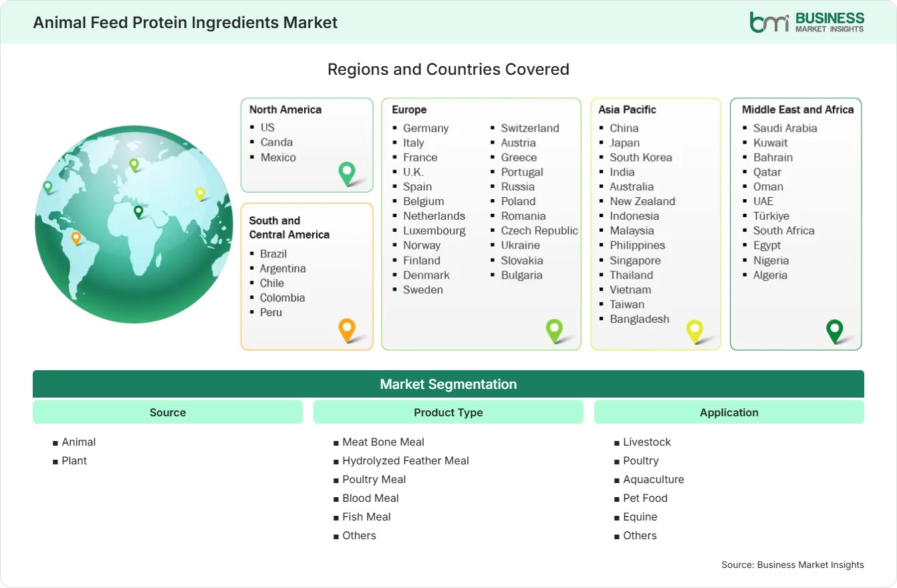Viewport: 897px width, 588px height.
Task: Click 'Poultry Meal' under Product Type
Action: coord(374,479)
